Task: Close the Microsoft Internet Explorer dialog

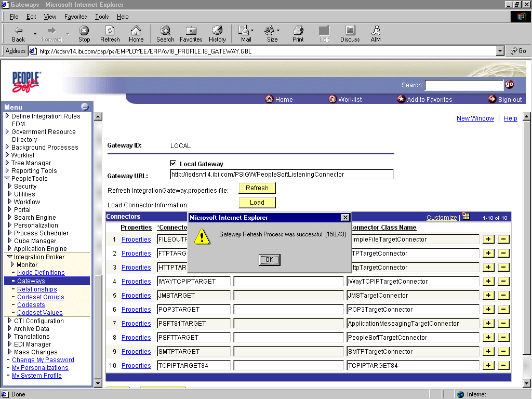Action: 345,218
